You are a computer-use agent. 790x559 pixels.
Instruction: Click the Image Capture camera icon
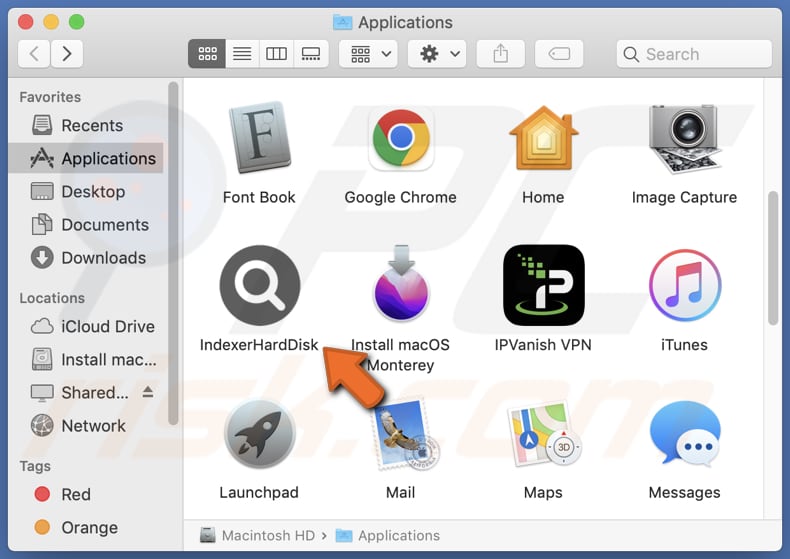(684, 139)
